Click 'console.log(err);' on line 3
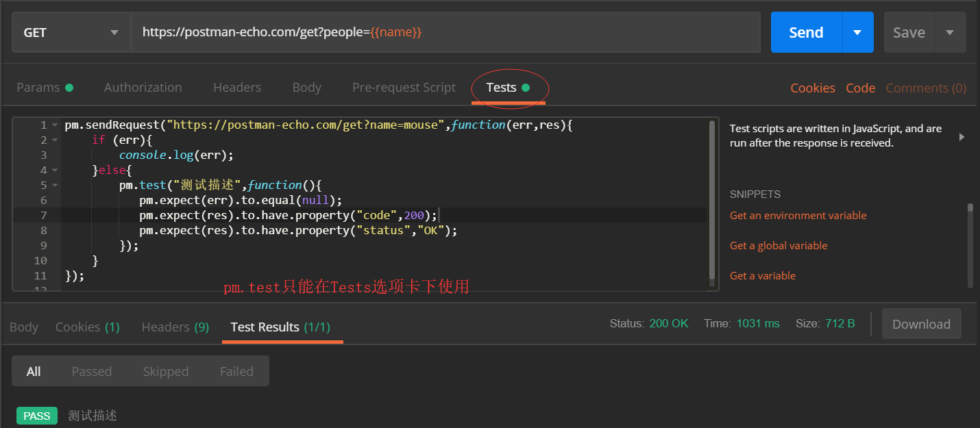 pos(176,155)
